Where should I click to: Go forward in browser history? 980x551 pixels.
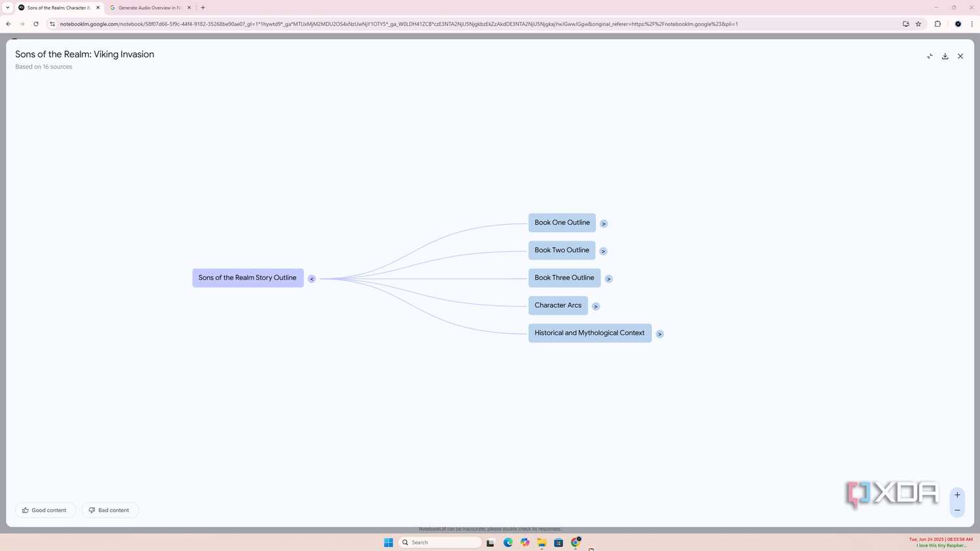(22, 24)
